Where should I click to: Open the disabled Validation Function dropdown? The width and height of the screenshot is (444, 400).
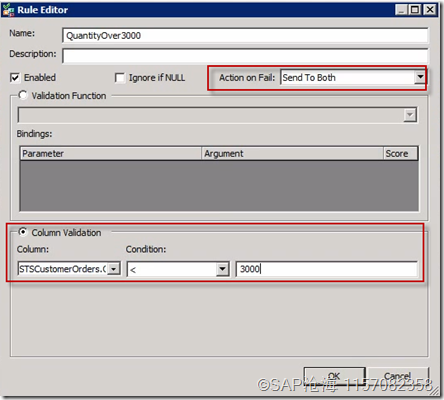(x=410, y=115)
